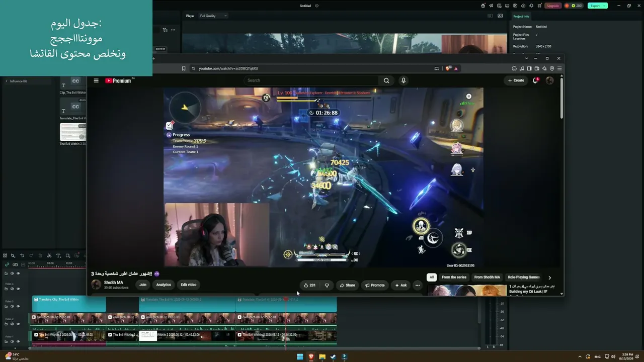The width and height of the screenshot is (644, 362).
Task: Start YouTube voice search with microphone
Action: point(403,80)
